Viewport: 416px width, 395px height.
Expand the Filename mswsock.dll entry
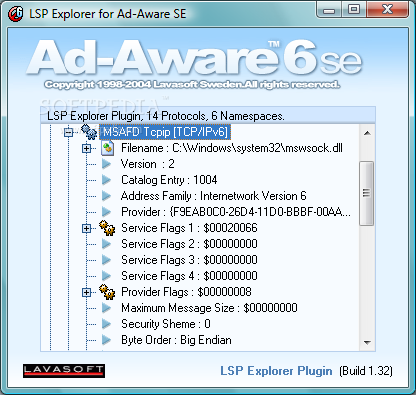click(x=86, y=148)
